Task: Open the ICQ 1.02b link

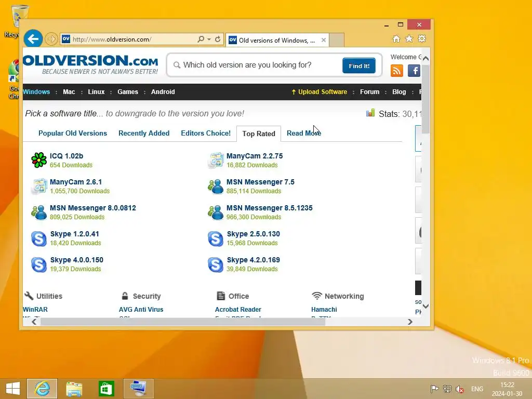Action: click(66, 156)
